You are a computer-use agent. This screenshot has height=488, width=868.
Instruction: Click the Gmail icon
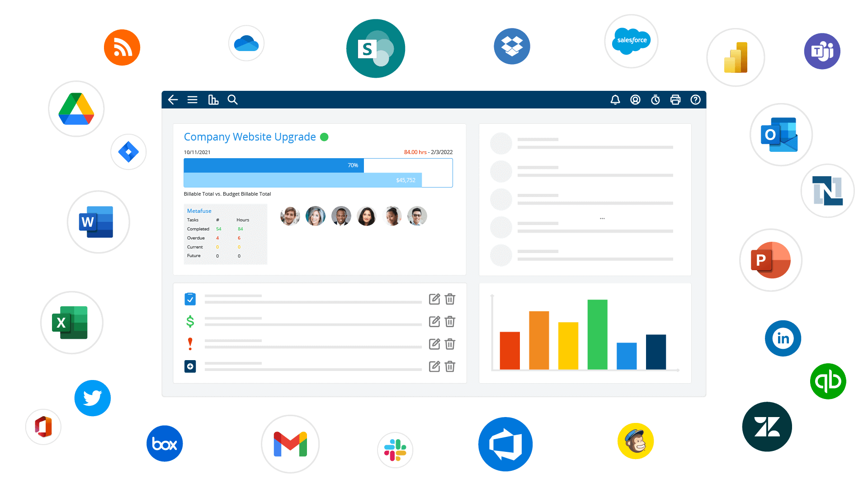coord(290,444)
